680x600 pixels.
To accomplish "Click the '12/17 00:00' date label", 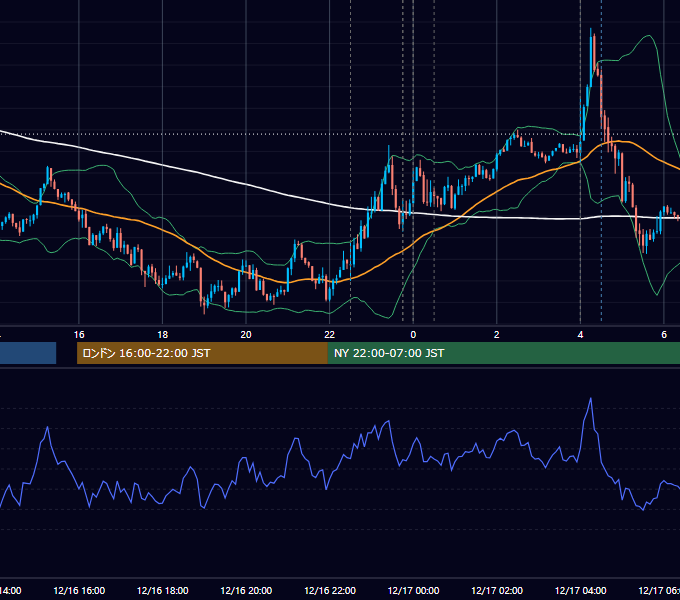I will tap(413, 590).
